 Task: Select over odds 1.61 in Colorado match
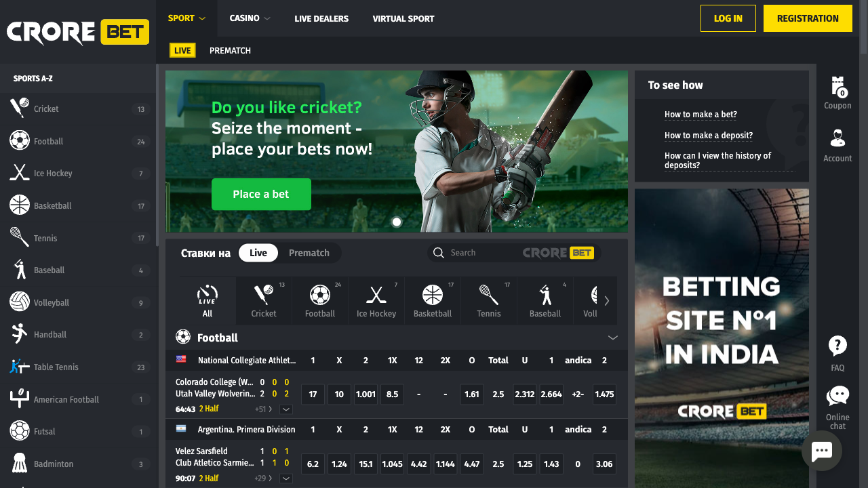coord(472,394)
